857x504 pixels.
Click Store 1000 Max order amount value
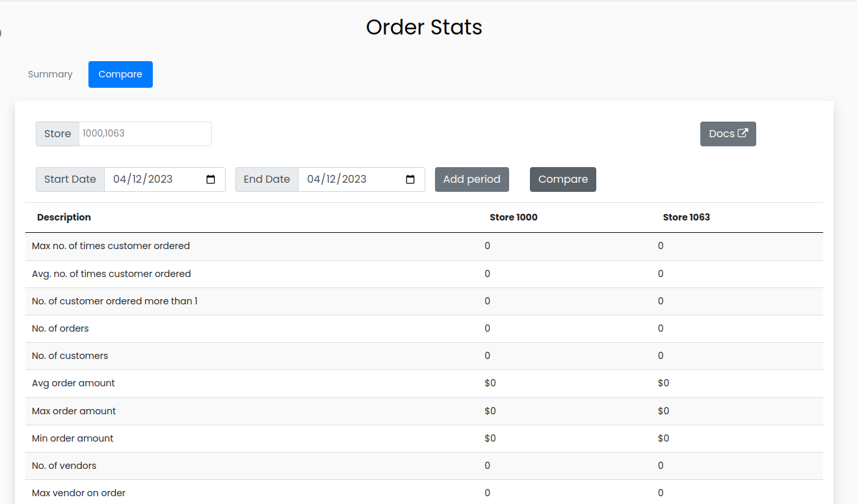coord(490,411)
